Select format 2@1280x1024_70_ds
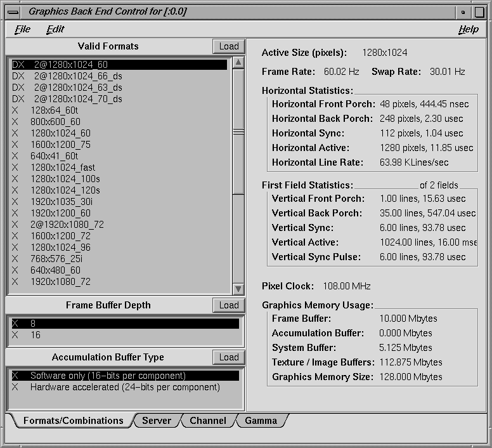 (x=119, y=99)
